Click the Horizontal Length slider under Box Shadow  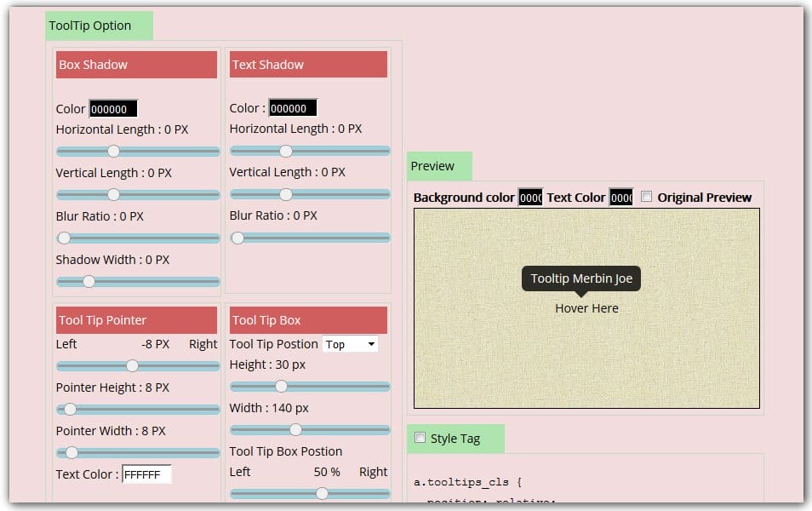click(115, 151)
